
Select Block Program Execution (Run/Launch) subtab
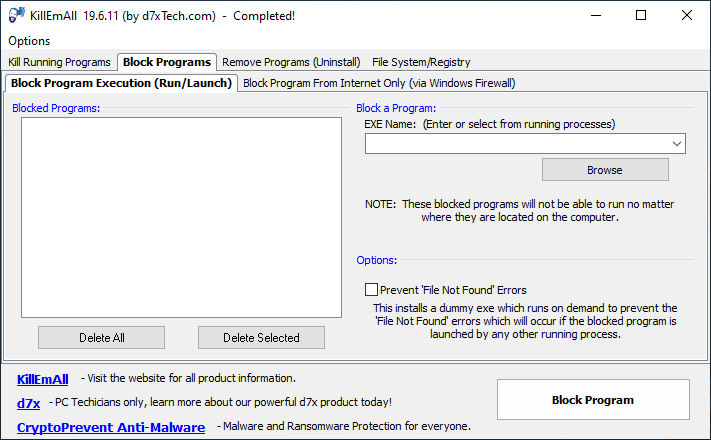(121, 83)
